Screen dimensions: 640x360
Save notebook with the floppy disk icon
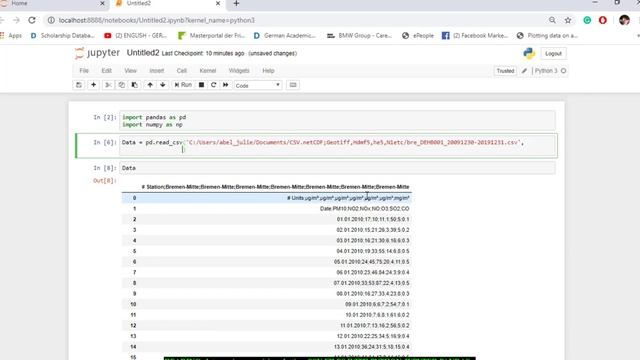click(79, 85)
